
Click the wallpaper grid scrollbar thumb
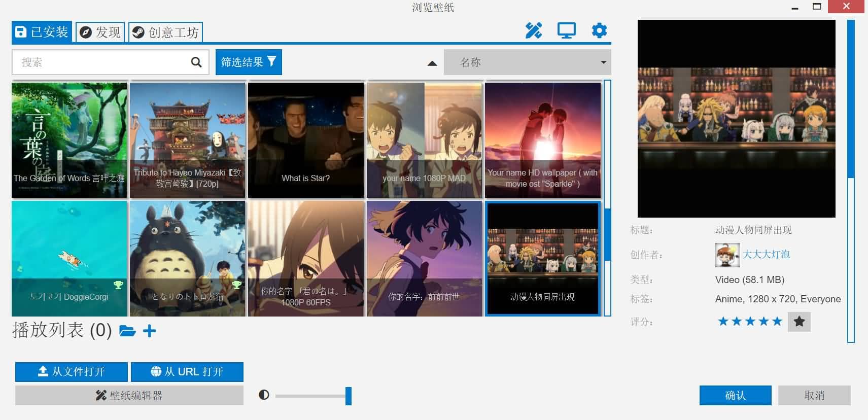click(x=607, y=234)
